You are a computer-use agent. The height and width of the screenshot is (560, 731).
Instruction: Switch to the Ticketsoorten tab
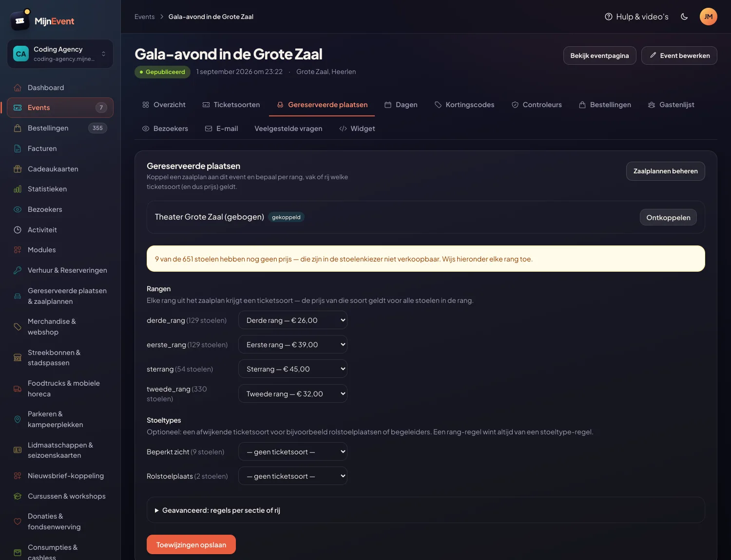coord(231,105)
